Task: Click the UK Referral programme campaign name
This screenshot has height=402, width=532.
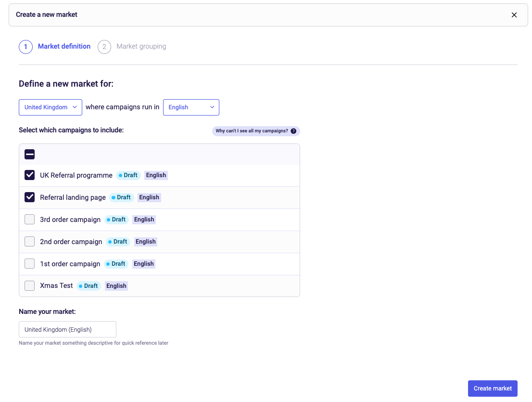Action: point(76,176)
